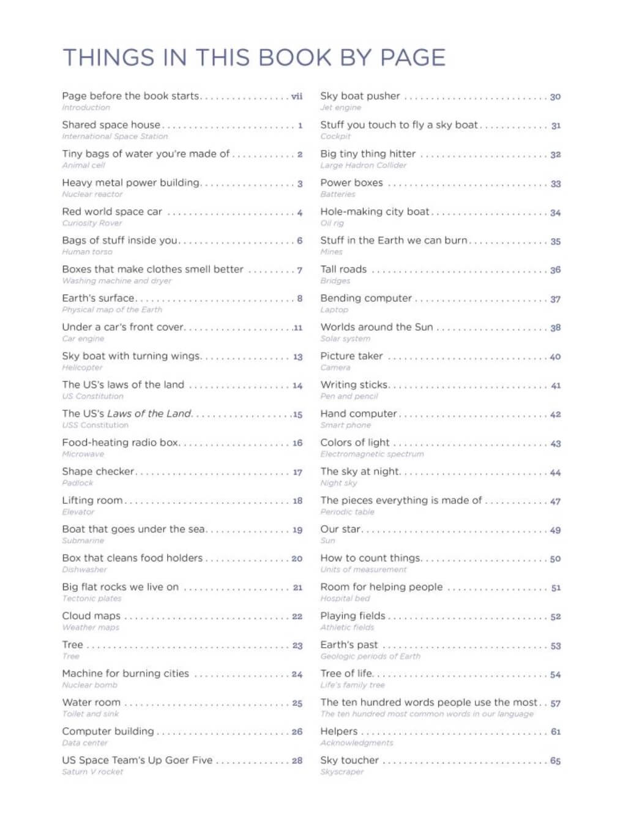Viewport: 623px width, 840px height.
Task: Click the "Sky boat with turning wings" entry
Action: coord(131,356)
